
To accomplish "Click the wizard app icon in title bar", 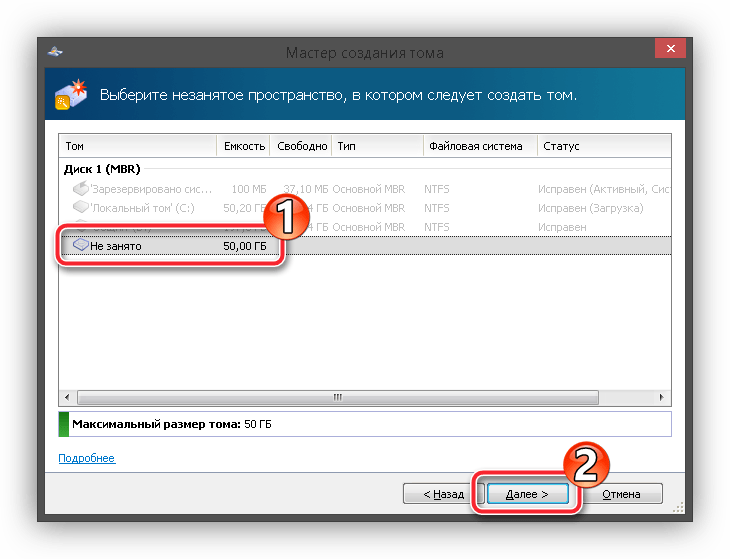I will tap(55, 51).
